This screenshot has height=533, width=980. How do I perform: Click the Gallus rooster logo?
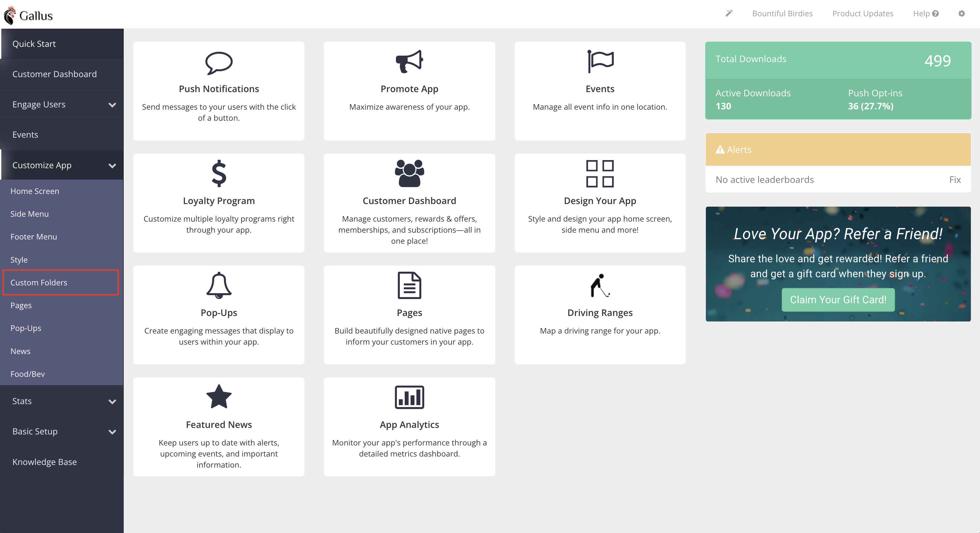point(10,15)
